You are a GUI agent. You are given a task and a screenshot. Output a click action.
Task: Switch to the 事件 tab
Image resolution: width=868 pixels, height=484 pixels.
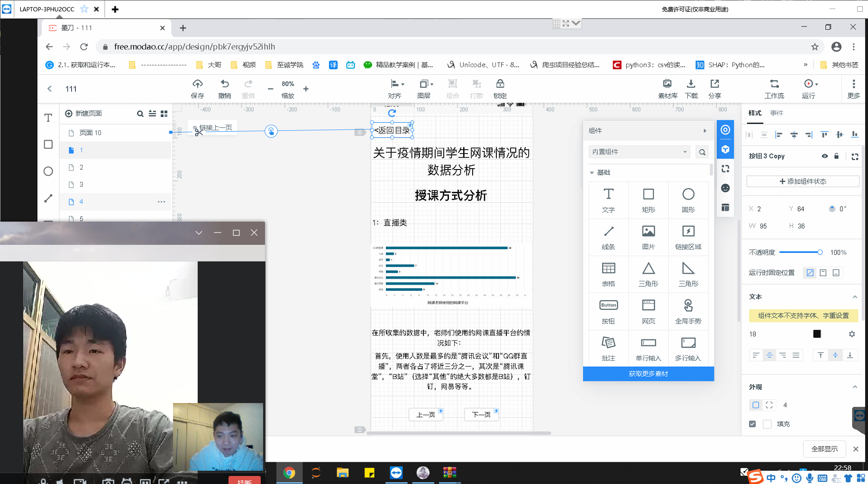click(777, 113)
